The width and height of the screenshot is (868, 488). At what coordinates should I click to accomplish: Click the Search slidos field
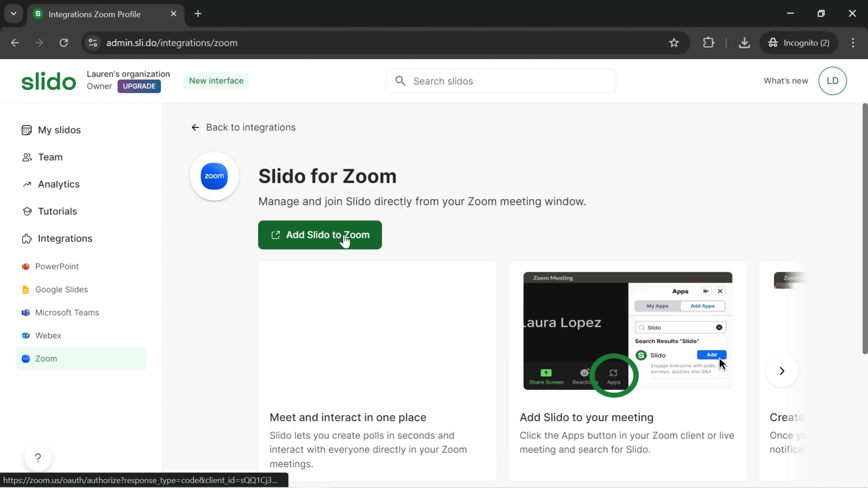click(x=501, y=81)
